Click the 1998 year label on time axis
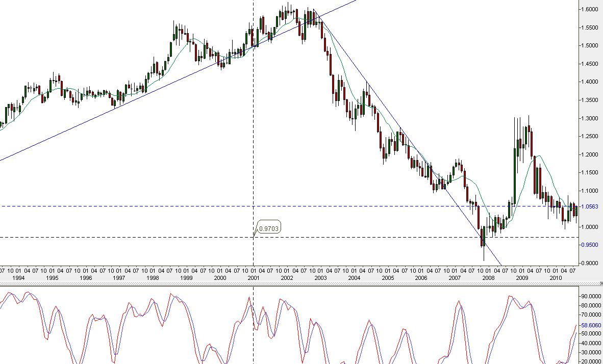The image size is (603, 364). click(x=153, y=277)
